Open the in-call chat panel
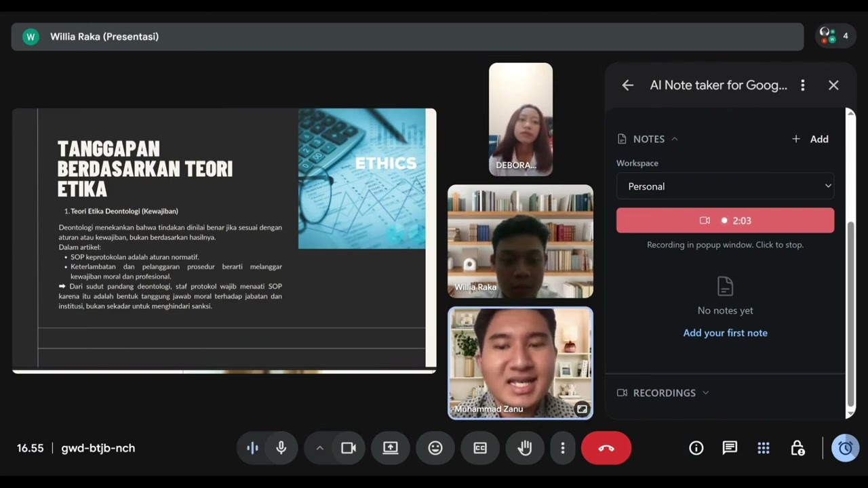Screen dimensions: 868x488 (x=730, y=448)
